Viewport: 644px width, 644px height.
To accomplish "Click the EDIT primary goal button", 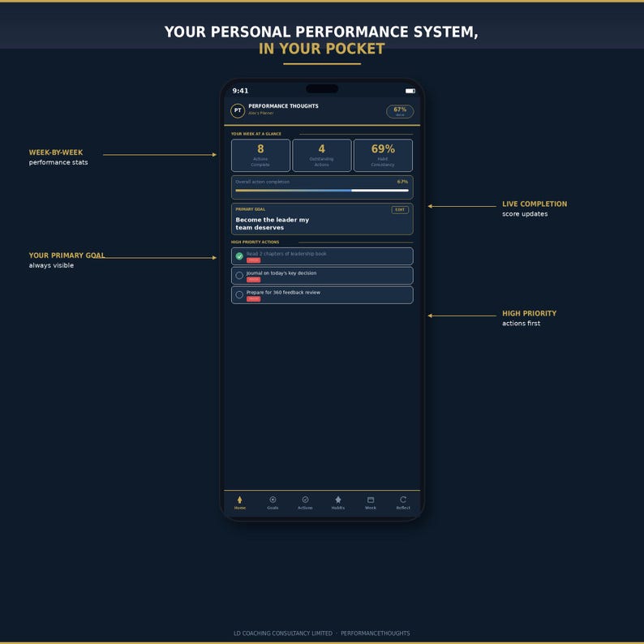I will coord(400,210).
